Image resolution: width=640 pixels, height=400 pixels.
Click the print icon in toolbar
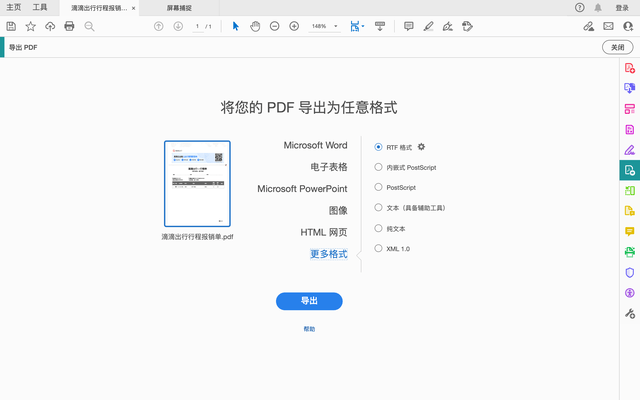pyautogui.click(x=69, y=27)
